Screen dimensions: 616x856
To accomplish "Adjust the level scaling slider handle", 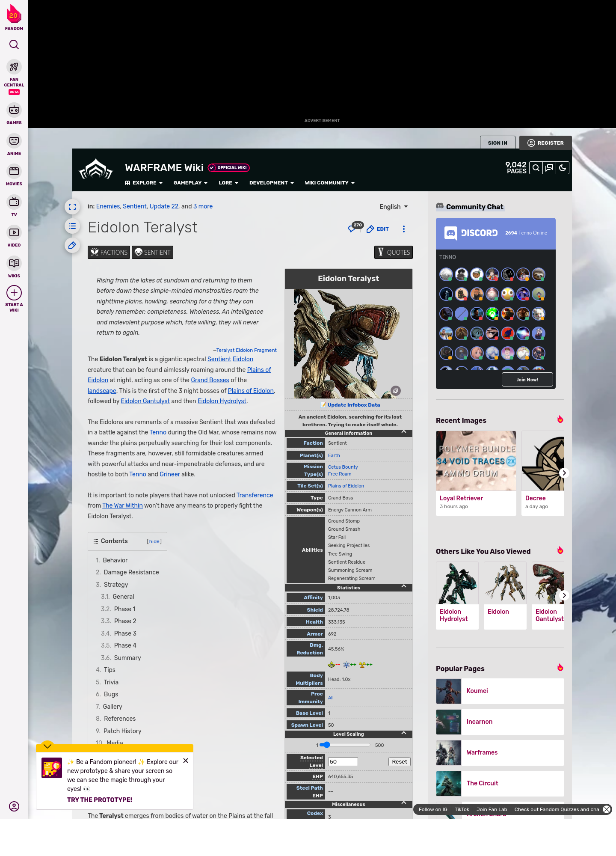I will (x=327, y=745).
